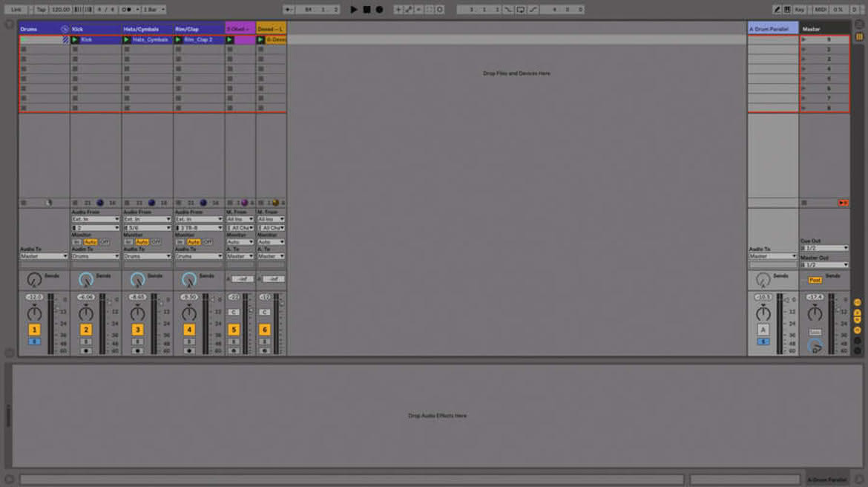Click the 120.00 tempo field
This screenshot has height=487, width=868.
point(61,10)
